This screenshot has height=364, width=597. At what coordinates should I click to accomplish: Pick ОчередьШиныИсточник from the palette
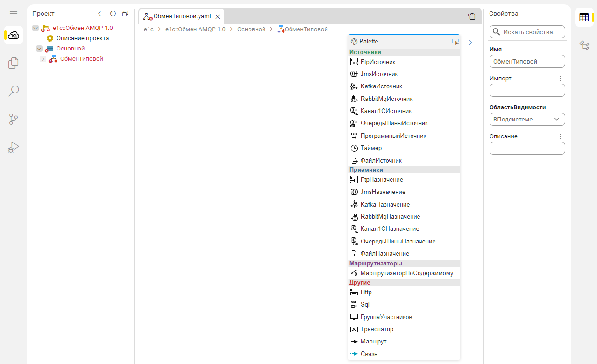[x=404, y=123]
